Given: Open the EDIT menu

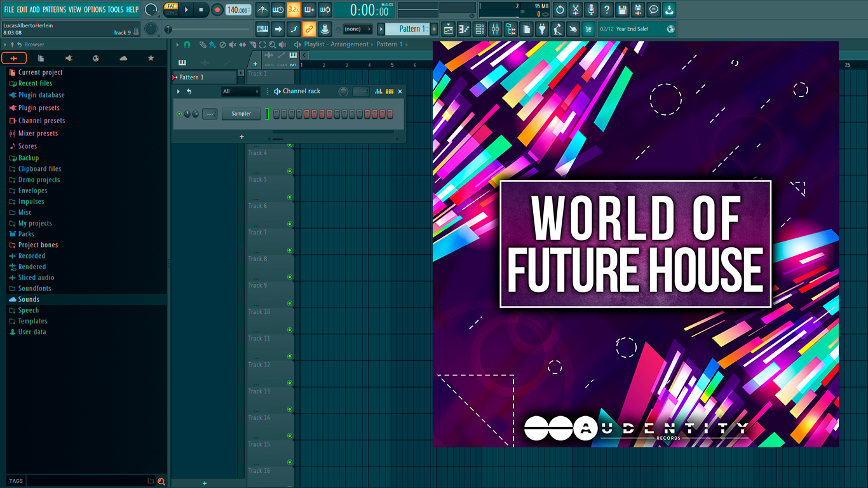Looking at the screenshot, I should pos(22,10).
